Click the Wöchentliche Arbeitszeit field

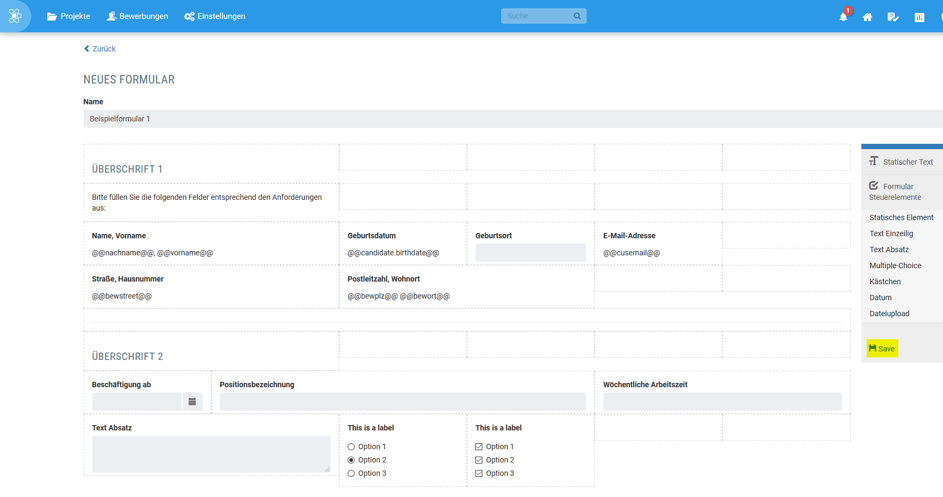pos(722,401)
